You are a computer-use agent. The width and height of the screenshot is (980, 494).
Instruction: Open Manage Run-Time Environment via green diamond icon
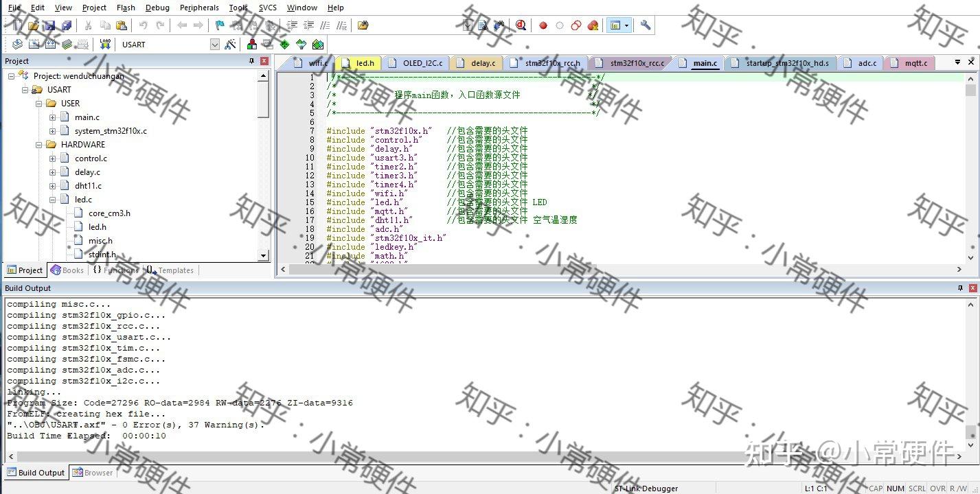(x=285, y=45)
